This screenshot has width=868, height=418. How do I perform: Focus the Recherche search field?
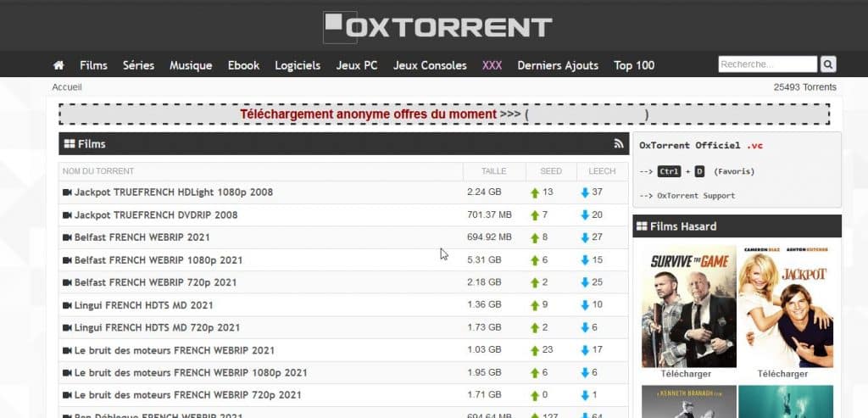click(767, 64)
